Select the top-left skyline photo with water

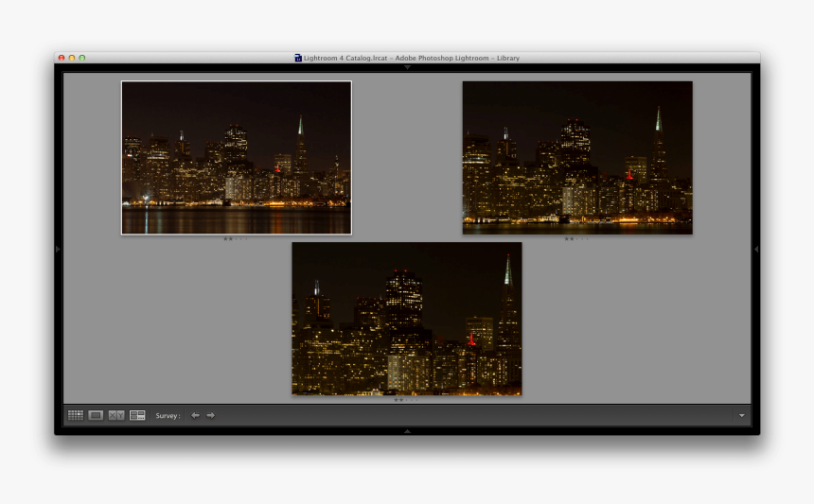tap(236, 157)
